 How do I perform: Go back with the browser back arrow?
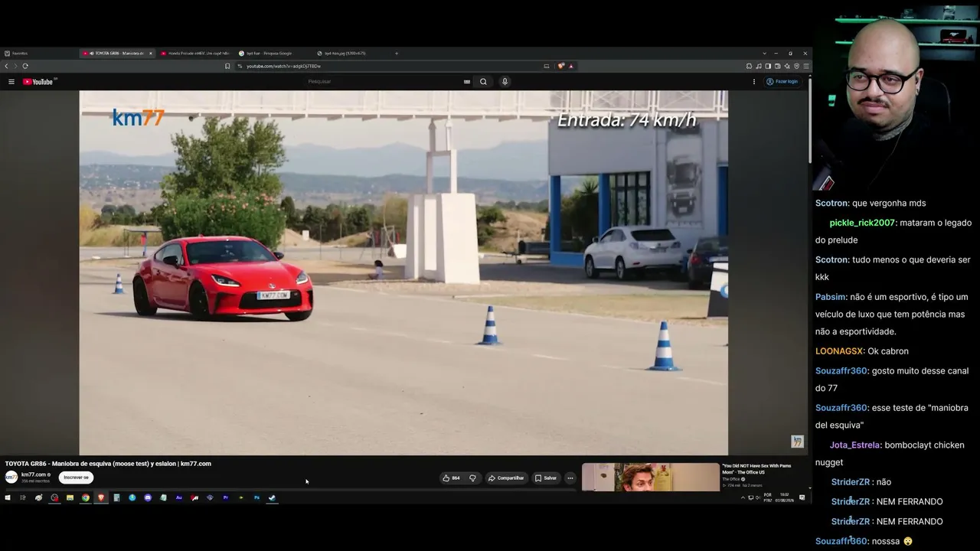tap(6, 66)
